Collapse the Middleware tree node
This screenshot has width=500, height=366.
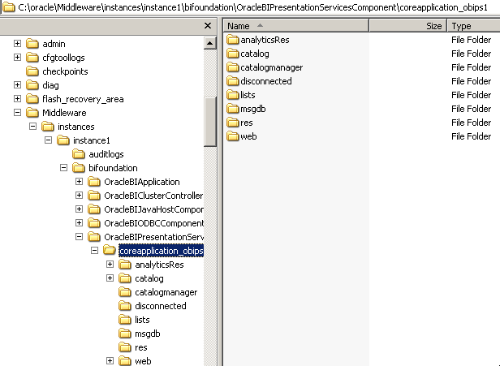17,113
